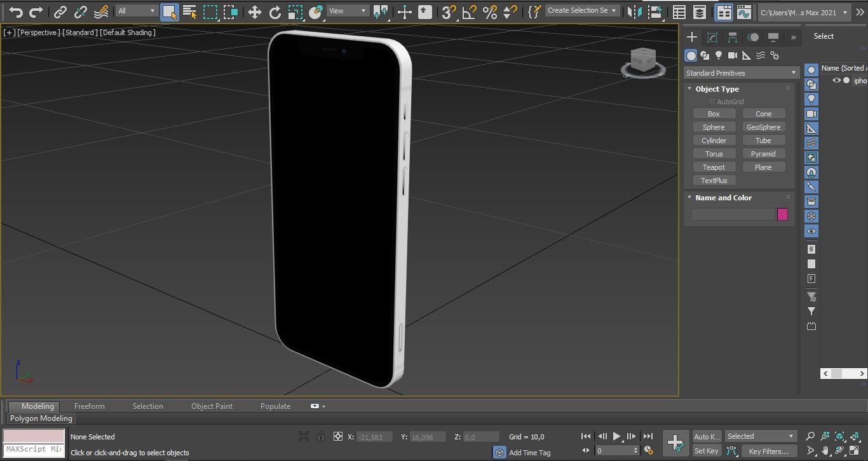Activate the Select Object tool

tap(169, 11)
